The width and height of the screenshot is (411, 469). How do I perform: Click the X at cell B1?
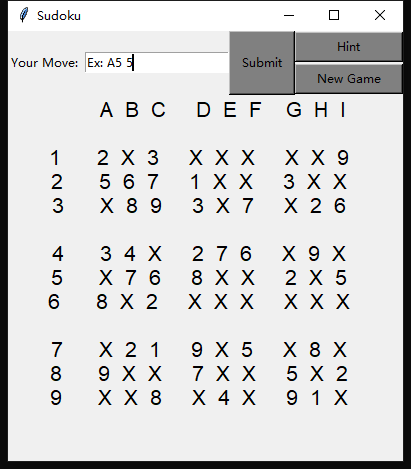[x=128, y=158]
